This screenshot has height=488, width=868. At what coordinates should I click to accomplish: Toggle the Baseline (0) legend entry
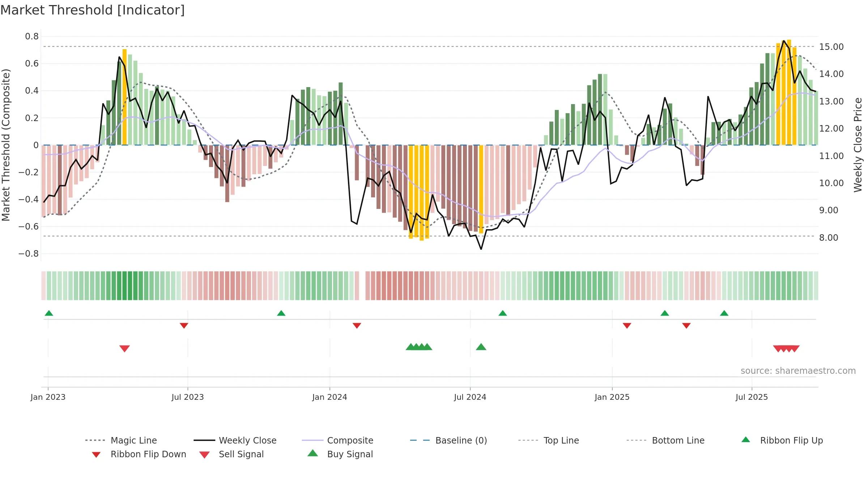click(448, 440)
